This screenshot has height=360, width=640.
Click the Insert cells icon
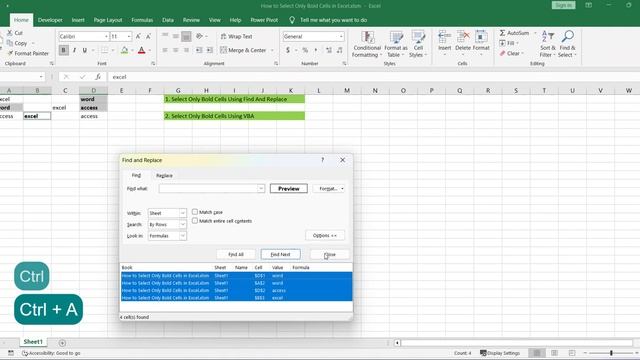444,37
